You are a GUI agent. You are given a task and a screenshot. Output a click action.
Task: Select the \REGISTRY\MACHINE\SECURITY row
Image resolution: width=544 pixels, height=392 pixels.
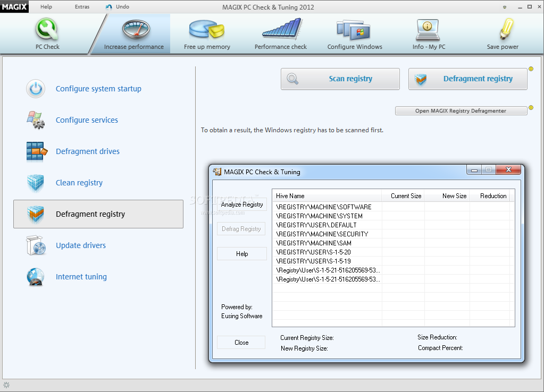pyautogui.click(x=393, y=234)
